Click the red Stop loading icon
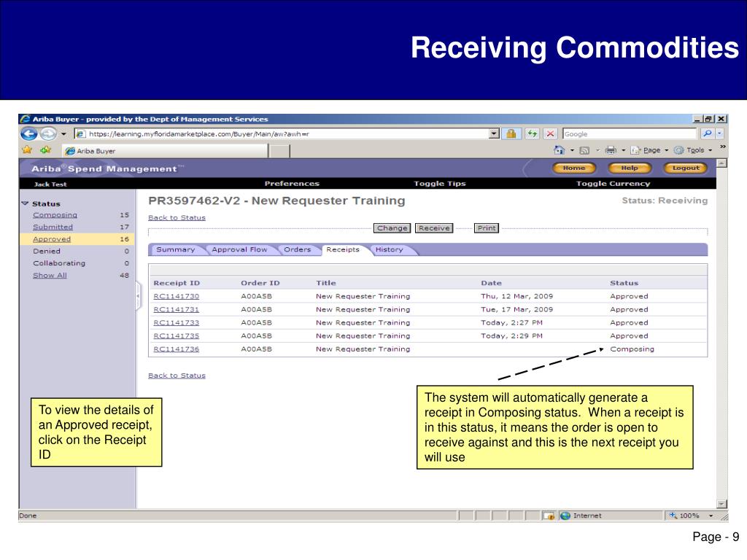Viewport: 747px width, 560px height. click(x=550, y=134)
